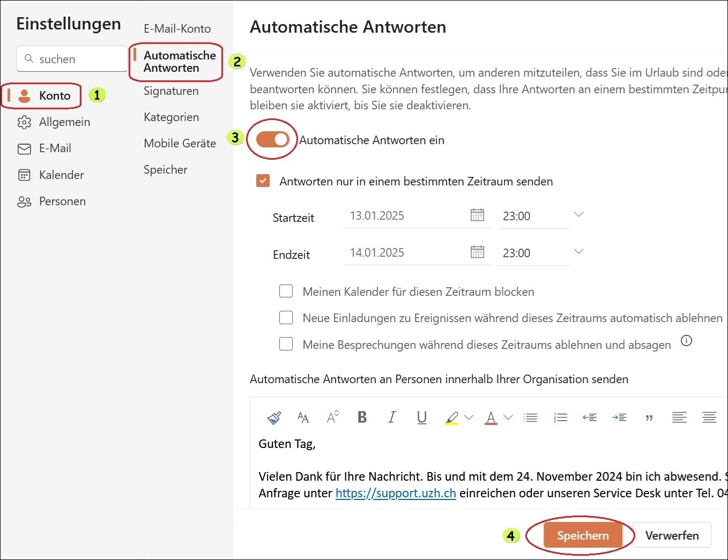Apply bold formatting to reply text

click(362, 417)
